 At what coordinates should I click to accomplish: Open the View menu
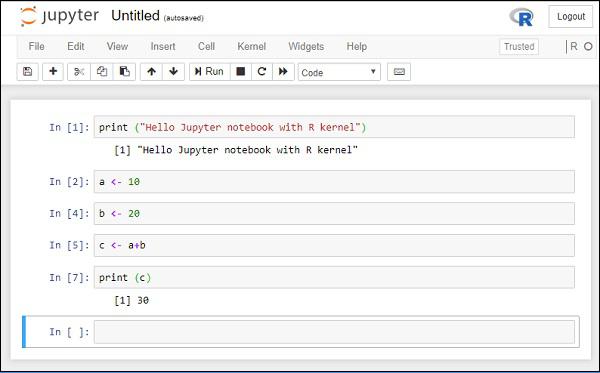coord(117,46)
